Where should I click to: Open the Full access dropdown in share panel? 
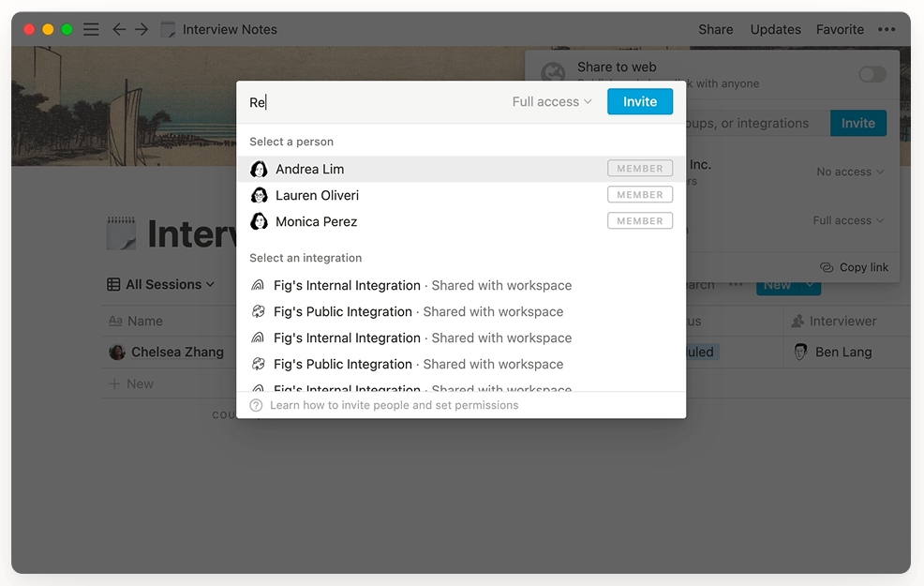click(848, 220)
